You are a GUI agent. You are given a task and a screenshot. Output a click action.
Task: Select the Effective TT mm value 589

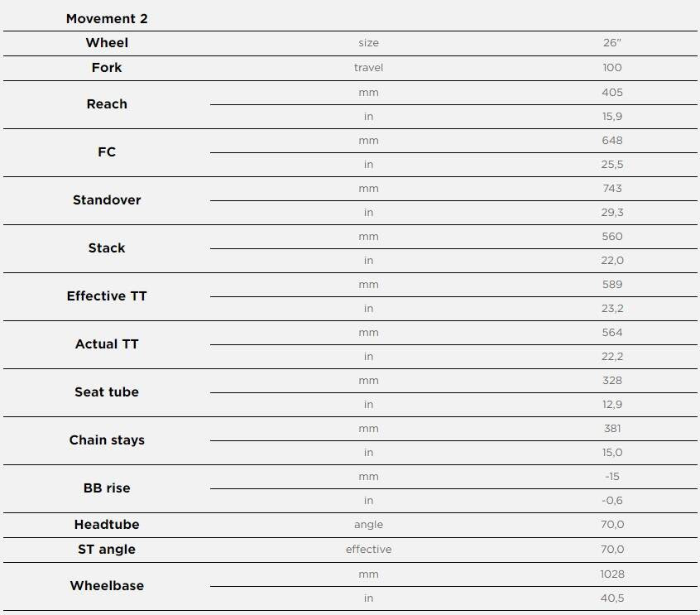click(612, 285)
